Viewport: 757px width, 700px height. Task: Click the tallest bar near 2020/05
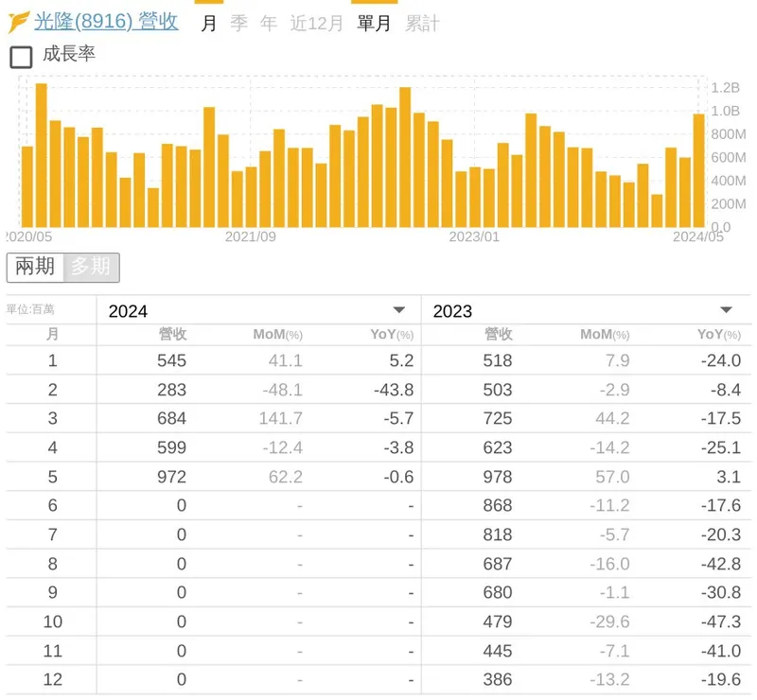pos(42,155)
